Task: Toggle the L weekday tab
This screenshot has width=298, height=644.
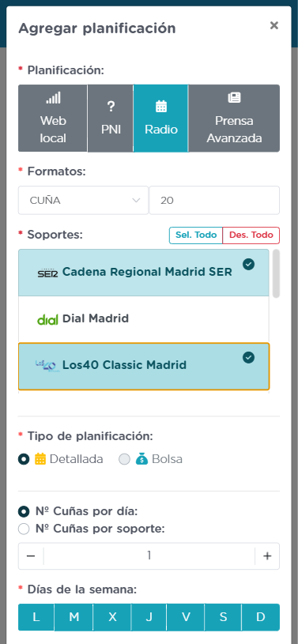Action: click(36, 617)
